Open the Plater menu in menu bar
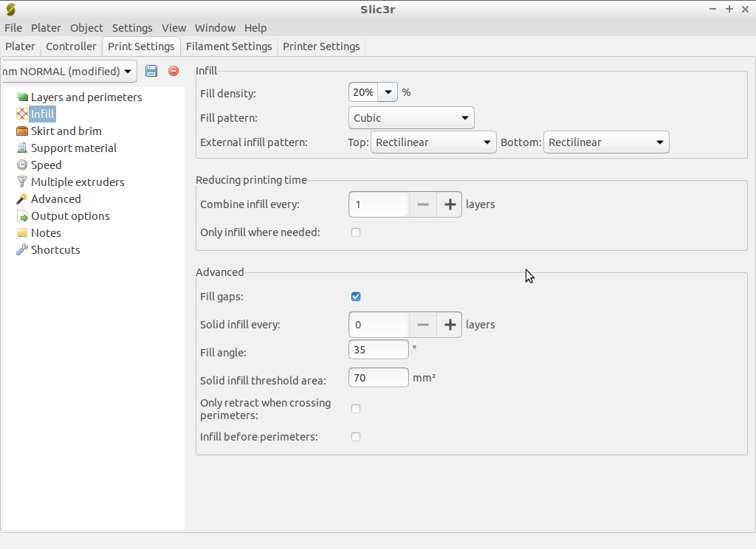This screenshot has width=756, height=549. click(x=46, y=28)
